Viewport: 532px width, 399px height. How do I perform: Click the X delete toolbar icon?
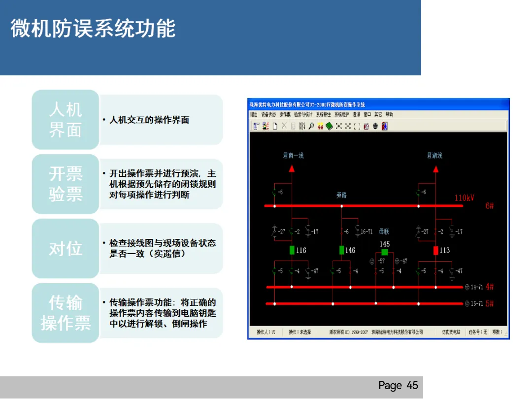283,126
